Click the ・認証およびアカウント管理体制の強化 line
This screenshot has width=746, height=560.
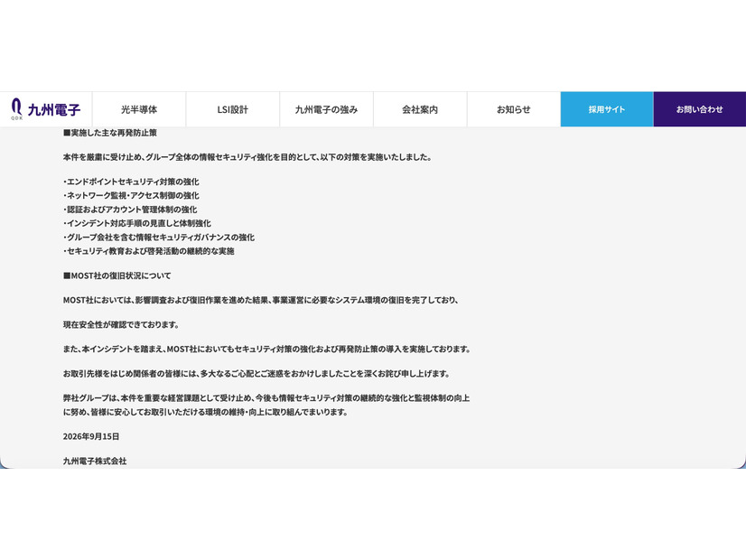[130, 210]
